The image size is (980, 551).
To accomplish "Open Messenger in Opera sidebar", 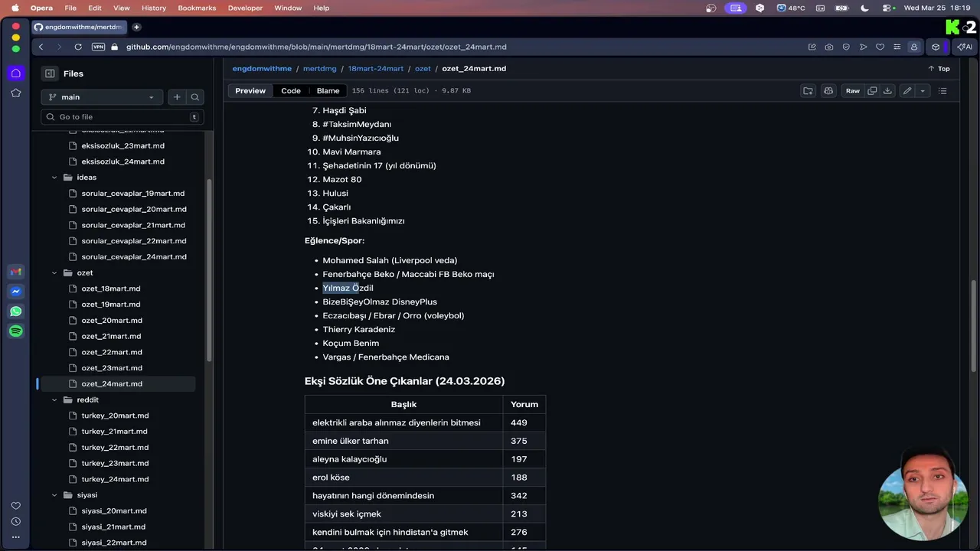I will (x=15, y=292).
